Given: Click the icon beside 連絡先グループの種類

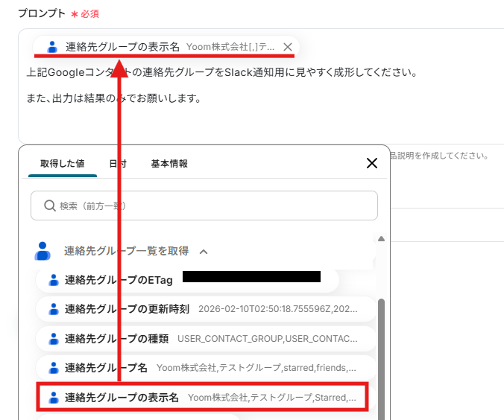Looking at the screenshot, I should [x=54, y=338].
